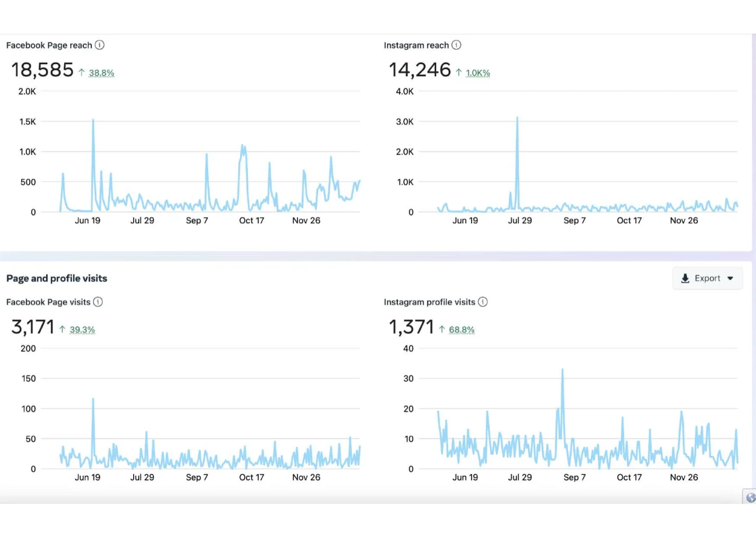Click the Jun 19 axis label on Facebook reach chart
The width and height of the screenshot is (756, 534).
click(88, 220)
